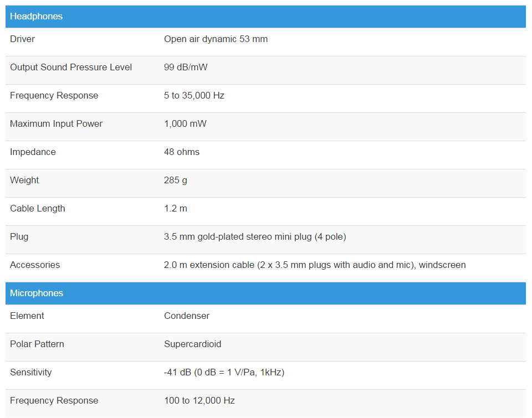Select the "Cable Length" row label

[x=38, y=209]
